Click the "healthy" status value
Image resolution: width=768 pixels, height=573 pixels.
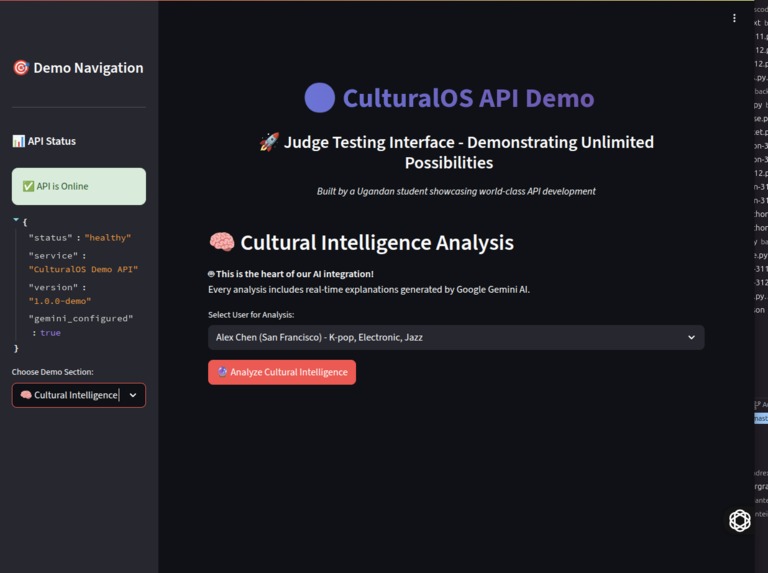tap(108, 238)
